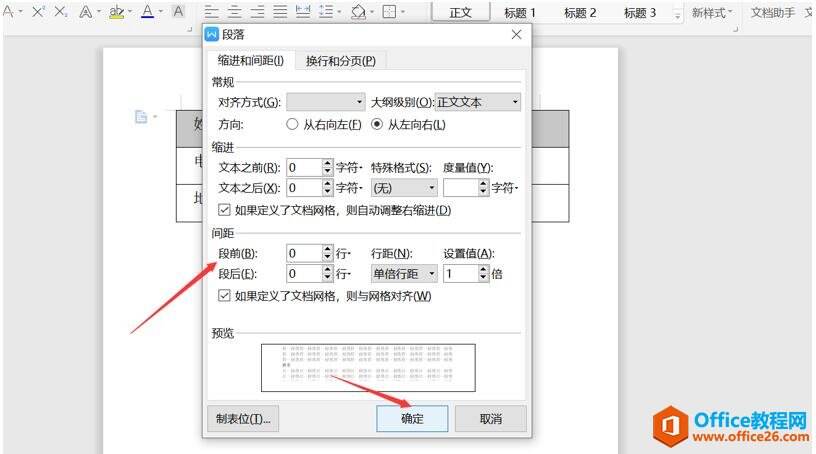Image resolution: width=816 pixels, height=454 pixels.
Task: Open the line spacing tool
Action: pos(326,11)
